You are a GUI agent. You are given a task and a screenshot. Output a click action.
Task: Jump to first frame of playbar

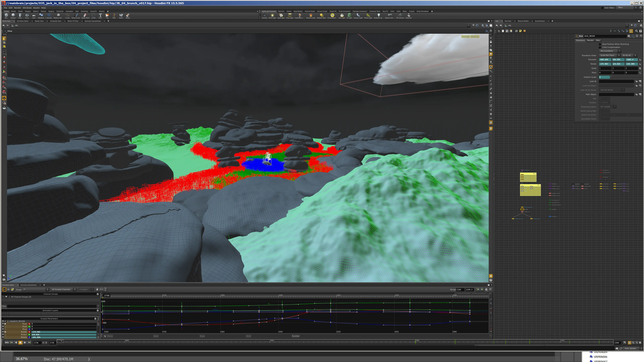tap(7, 343)
